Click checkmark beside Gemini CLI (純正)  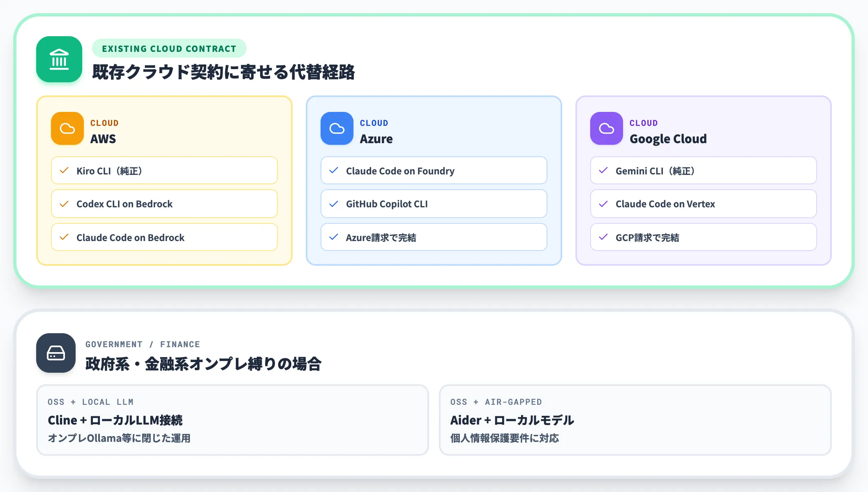click(603, 170)
